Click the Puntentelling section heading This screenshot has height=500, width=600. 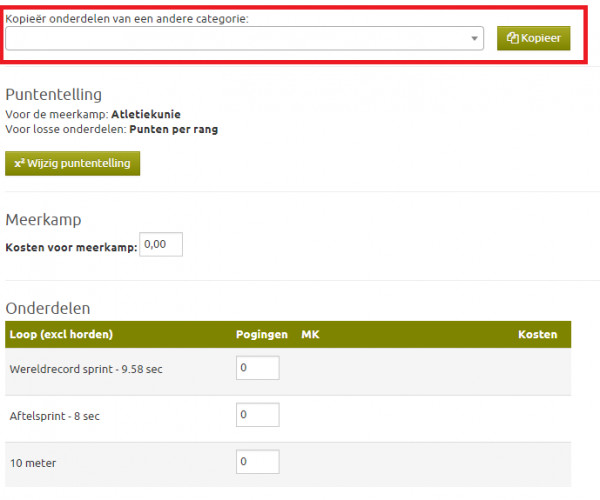(x=54, y=94)
